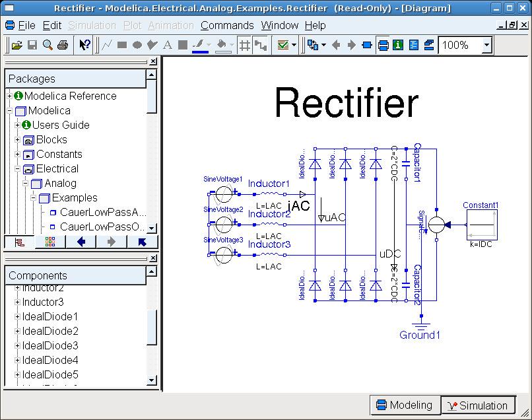Select the Bitmap insert tool
Image resolution: width=532 pixels, height=420 pixels.
[x=183, y=45]
